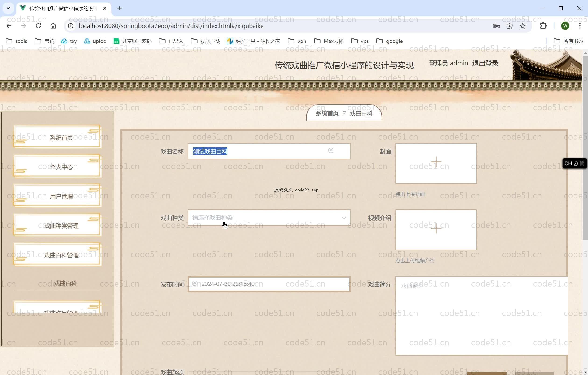Open 用户管理 sidebar menu
This screenshot has height=375, width=588.
pyautogui.click(x=58, y=196)
